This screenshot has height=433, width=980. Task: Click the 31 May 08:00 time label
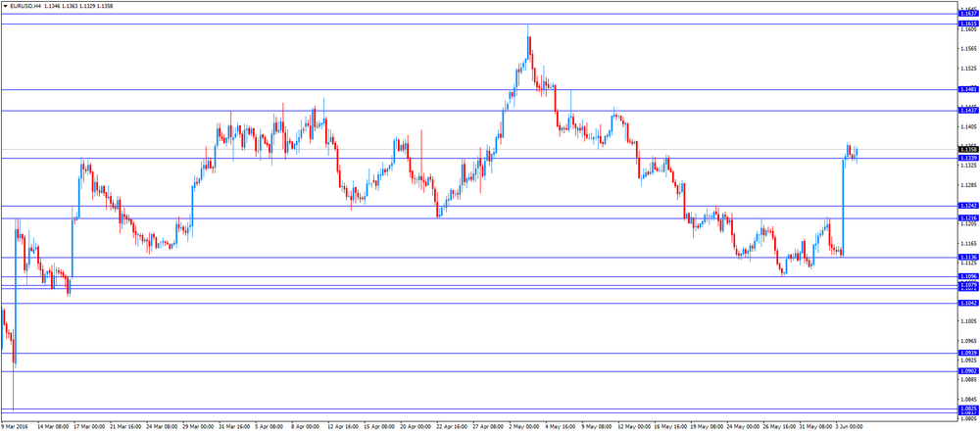tap(815, 428)
